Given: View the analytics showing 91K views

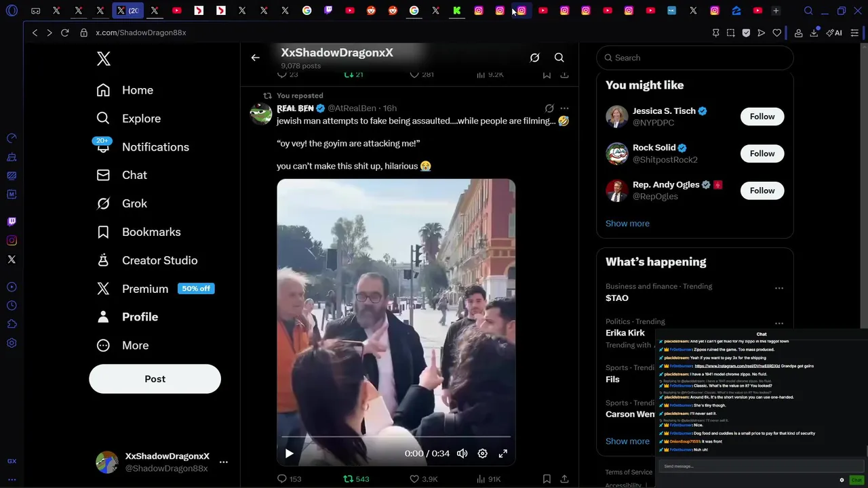Looking at the screenshot, I should click(x=488, y=479).
